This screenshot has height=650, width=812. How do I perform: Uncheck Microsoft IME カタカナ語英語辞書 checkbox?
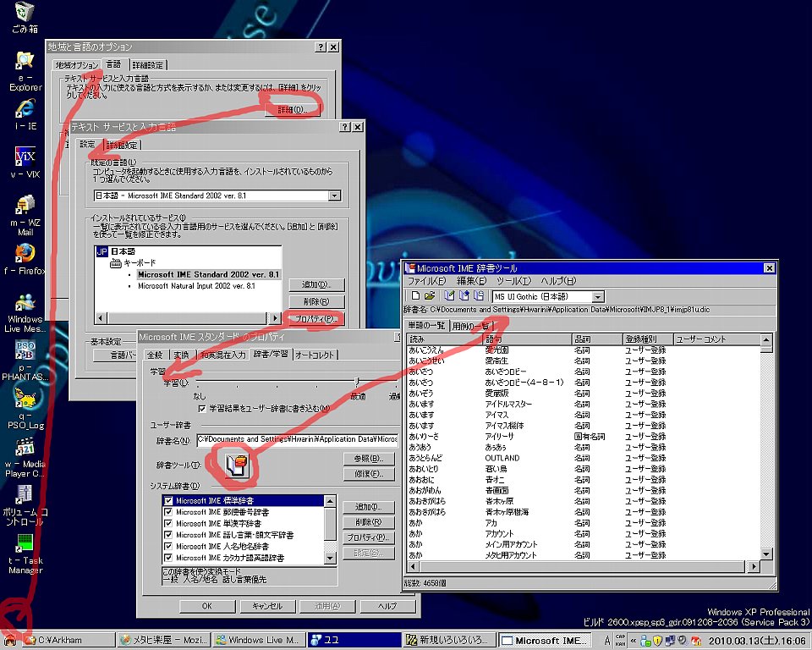coord(168,558)
